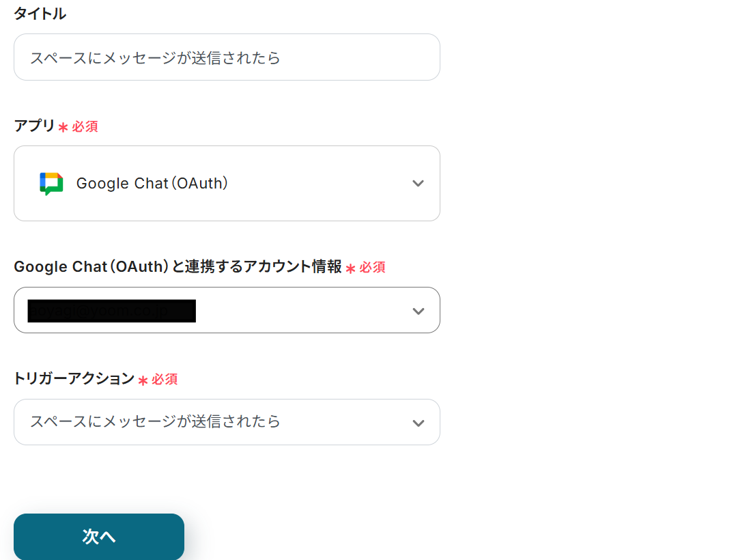
Task: Click chevron arrow in account info selector
Action: (x=418, y=311)
